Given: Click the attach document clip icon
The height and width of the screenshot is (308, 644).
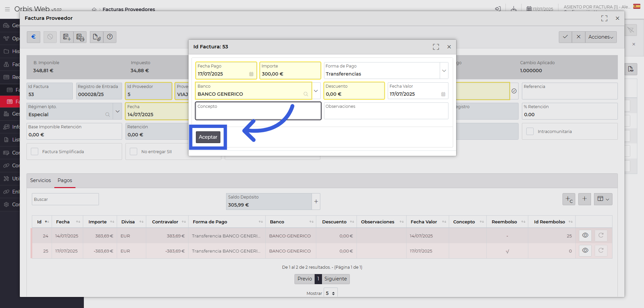Looking at the screenshot, I should (x=97, y=37).
